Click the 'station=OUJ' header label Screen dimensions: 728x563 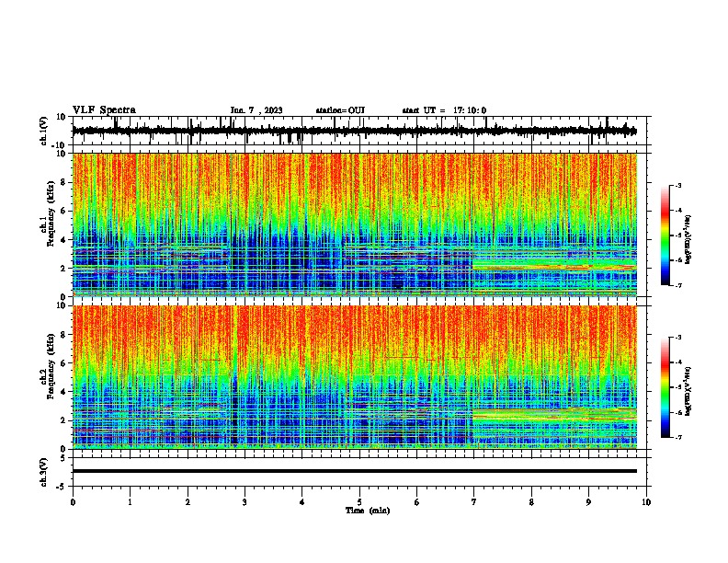pyautogui.click(x=340, y=110)
